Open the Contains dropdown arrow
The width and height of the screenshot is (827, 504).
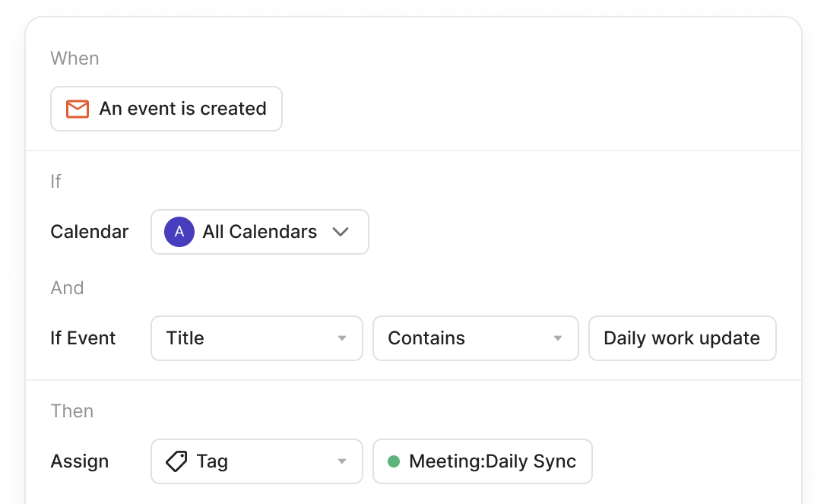(558, 338)
